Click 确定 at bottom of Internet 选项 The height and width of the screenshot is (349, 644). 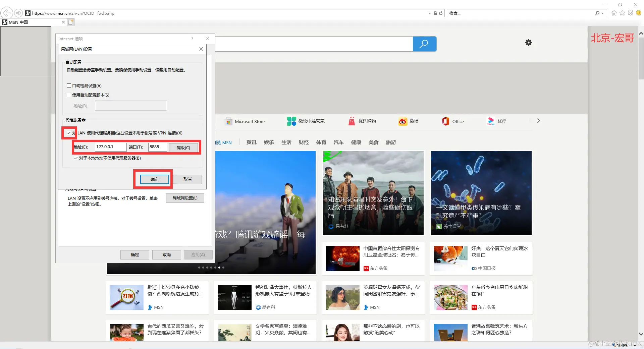coord(135,255)
